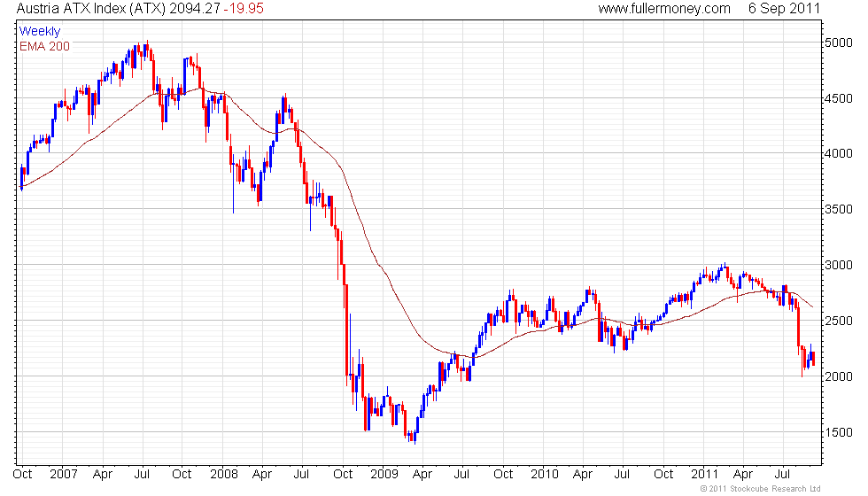
Task: Click the 2000 price axis label
Action: click(839, 376)
